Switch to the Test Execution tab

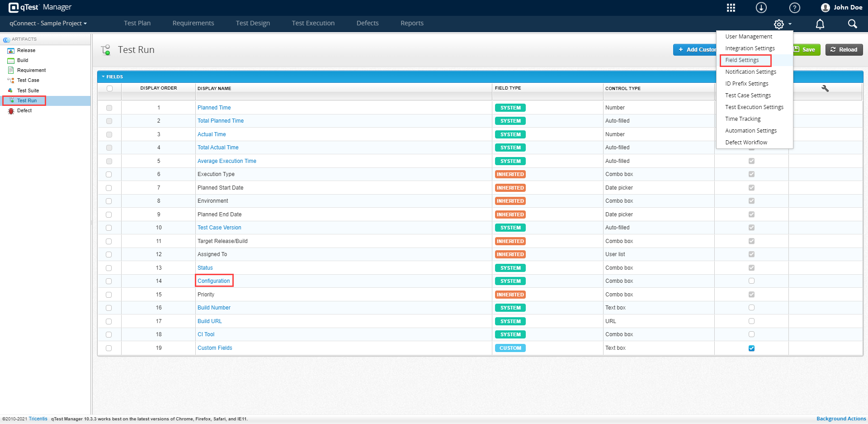pos(313,23)
